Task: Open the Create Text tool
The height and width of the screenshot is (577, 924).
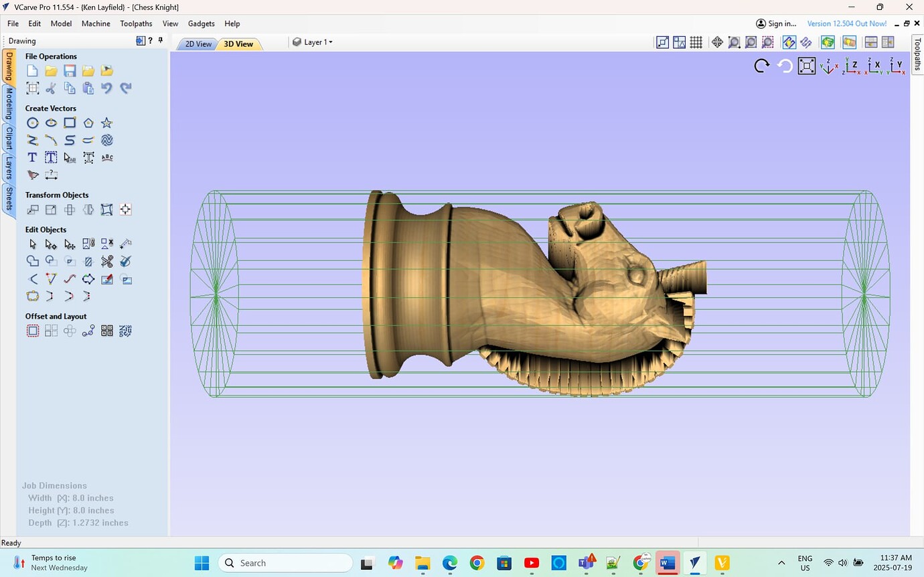Action: pos(31,157)
